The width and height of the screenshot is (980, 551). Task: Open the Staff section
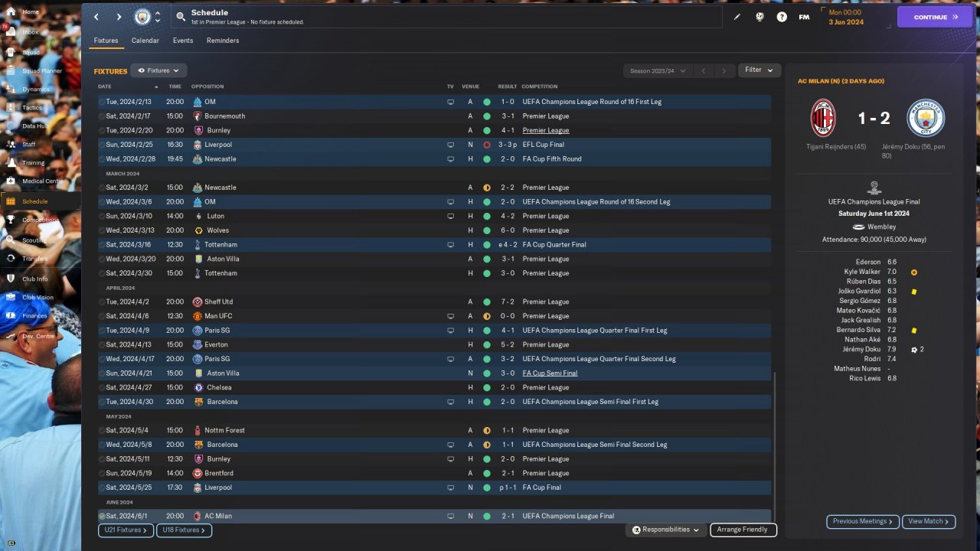[29, 145]
